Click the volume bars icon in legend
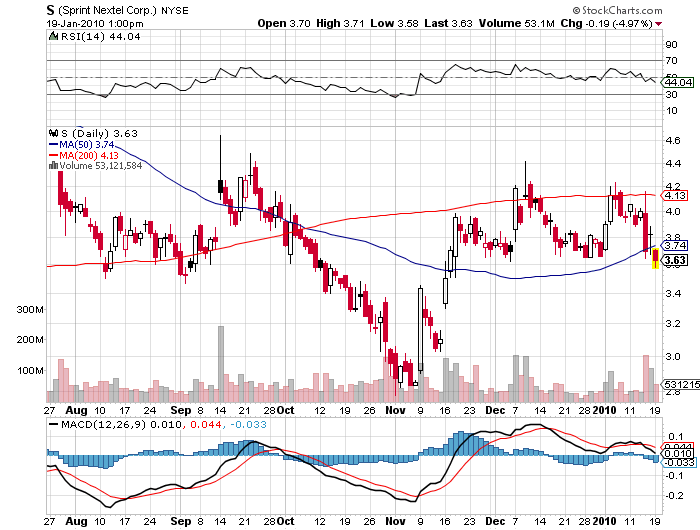This screenshot has height=530, width=700. click(x=53, y=166)
